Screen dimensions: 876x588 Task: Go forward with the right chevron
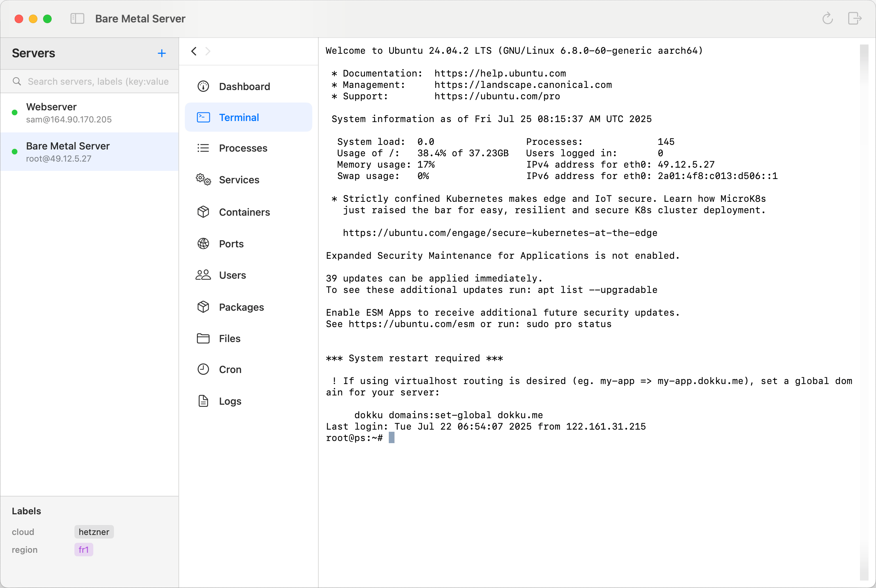click(208, 51)
